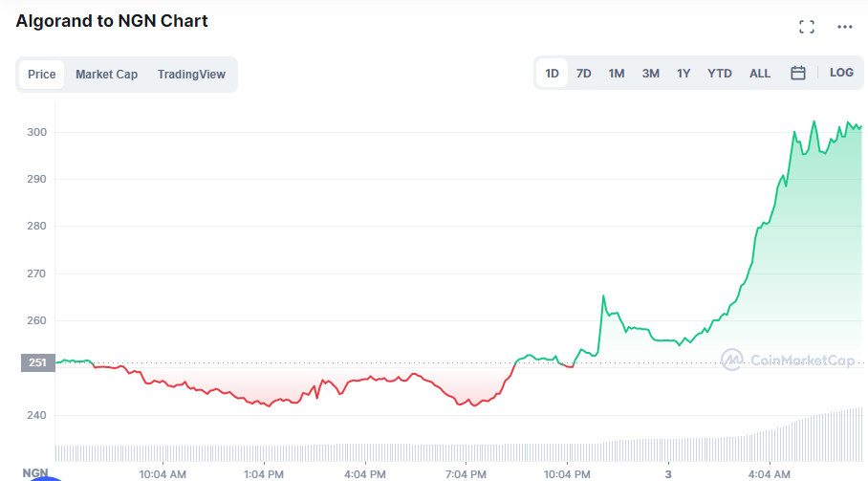Select the 7D time range

coord(583,73)
